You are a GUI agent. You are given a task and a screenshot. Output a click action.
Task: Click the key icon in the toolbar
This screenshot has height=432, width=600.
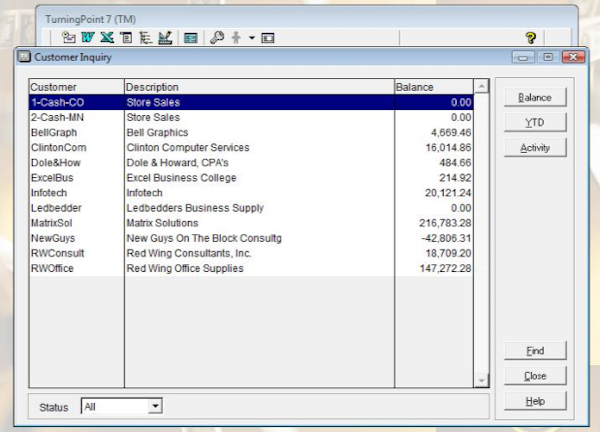tap(217, 37)
